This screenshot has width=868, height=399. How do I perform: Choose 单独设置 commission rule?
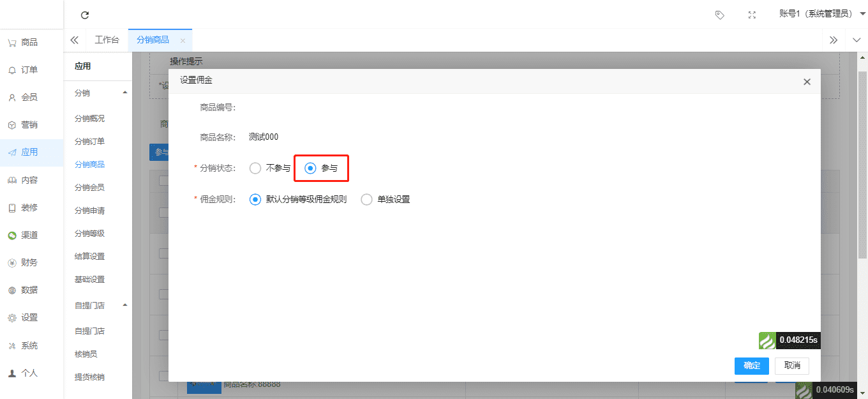(x=366, y=199)
